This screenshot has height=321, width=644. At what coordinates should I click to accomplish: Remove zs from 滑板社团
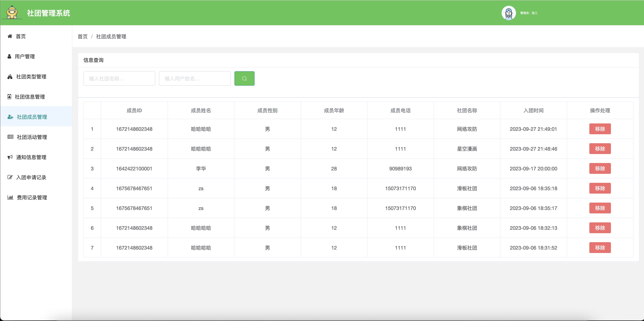click(x=600, y=188)
